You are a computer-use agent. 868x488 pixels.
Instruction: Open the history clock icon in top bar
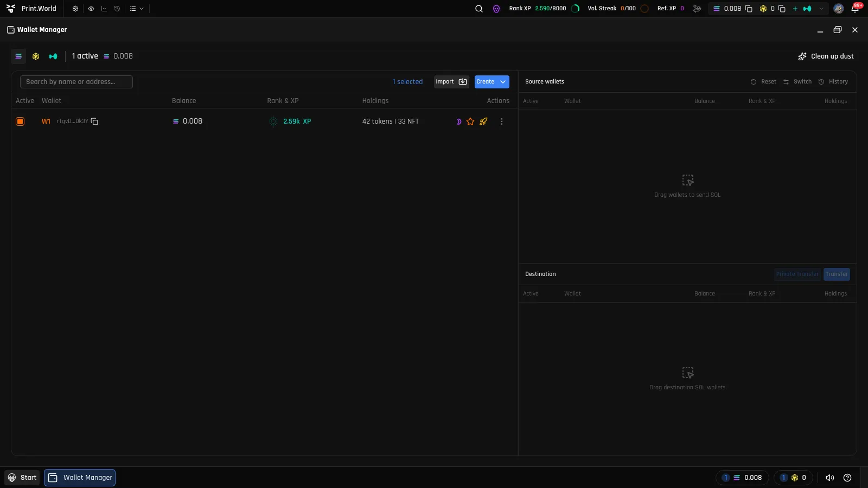coord(117,9)
